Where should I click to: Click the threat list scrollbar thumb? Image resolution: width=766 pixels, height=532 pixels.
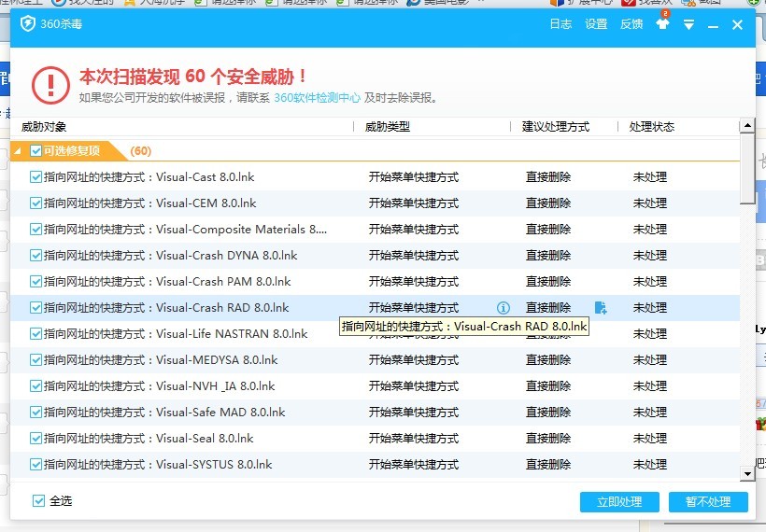click(x=747, y=169)
